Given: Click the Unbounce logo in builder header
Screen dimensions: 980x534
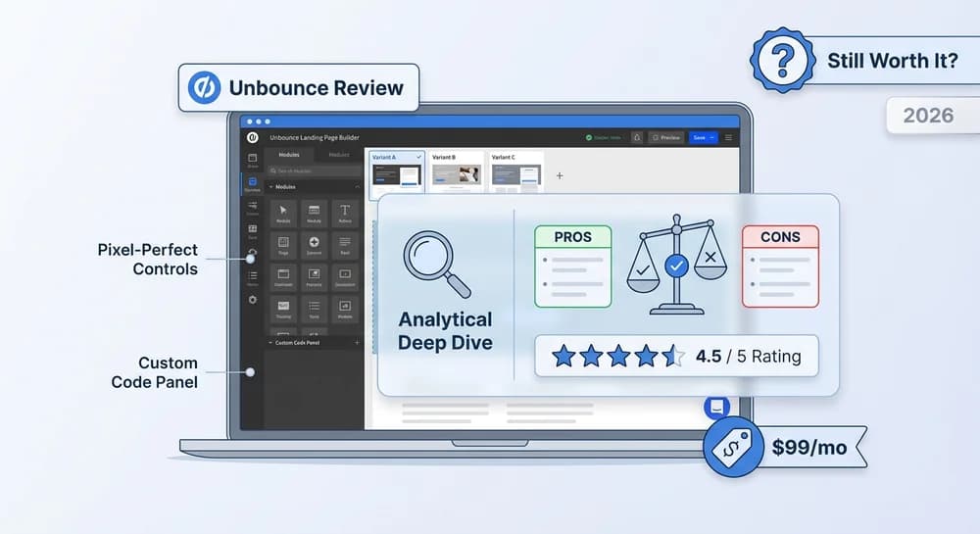Looking at the screenshot, I should point(253,137).
